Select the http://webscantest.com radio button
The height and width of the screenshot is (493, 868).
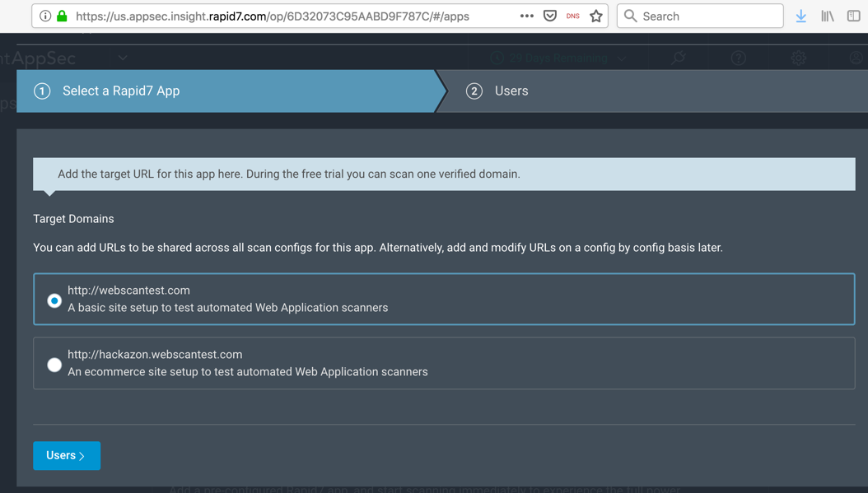[54, 300]
